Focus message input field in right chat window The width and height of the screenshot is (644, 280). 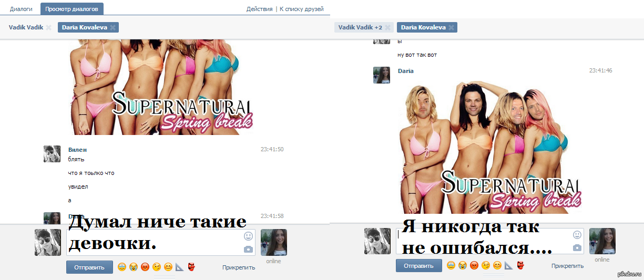pyautogui.click(x=490, y=241)
